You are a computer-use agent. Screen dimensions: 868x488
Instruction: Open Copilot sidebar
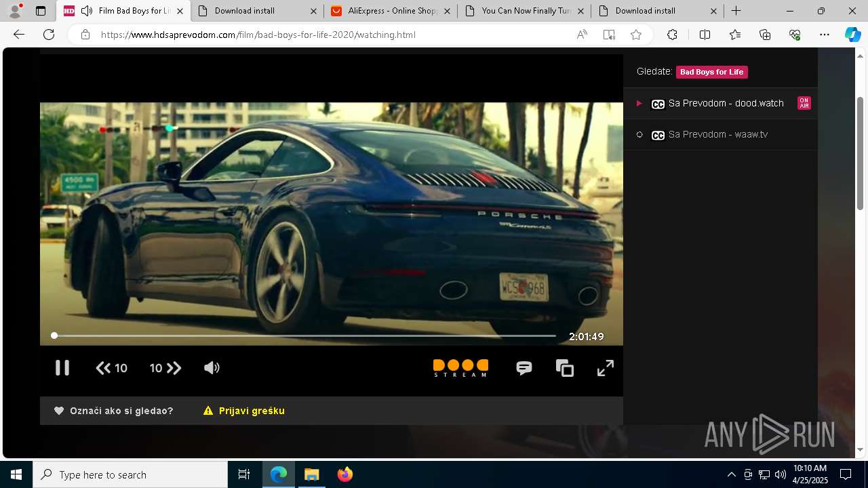coord(852,35)
